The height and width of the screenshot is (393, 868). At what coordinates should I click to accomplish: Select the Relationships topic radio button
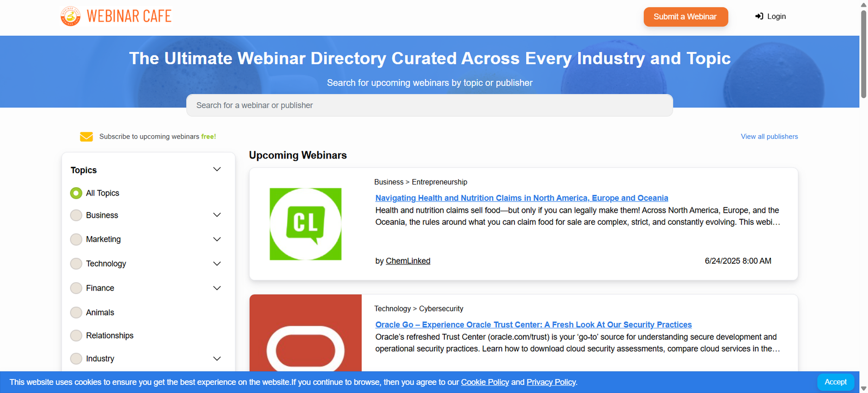click(76, 335)
